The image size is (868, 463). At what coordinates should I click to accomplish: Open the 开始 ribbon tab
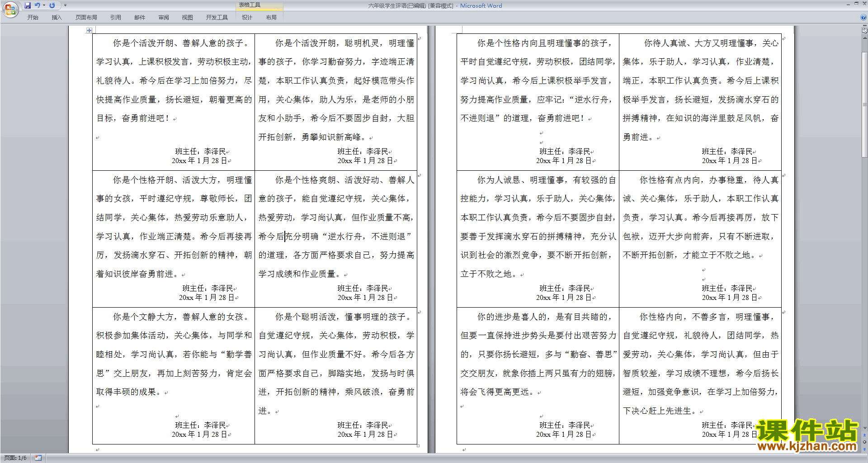click(33, 17)
